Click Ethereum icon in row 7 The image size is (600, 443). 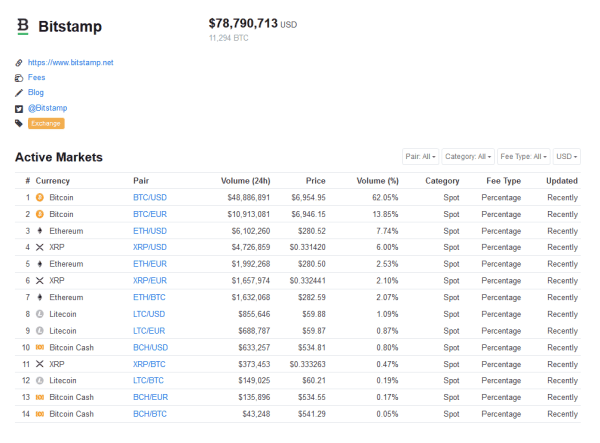39,297
